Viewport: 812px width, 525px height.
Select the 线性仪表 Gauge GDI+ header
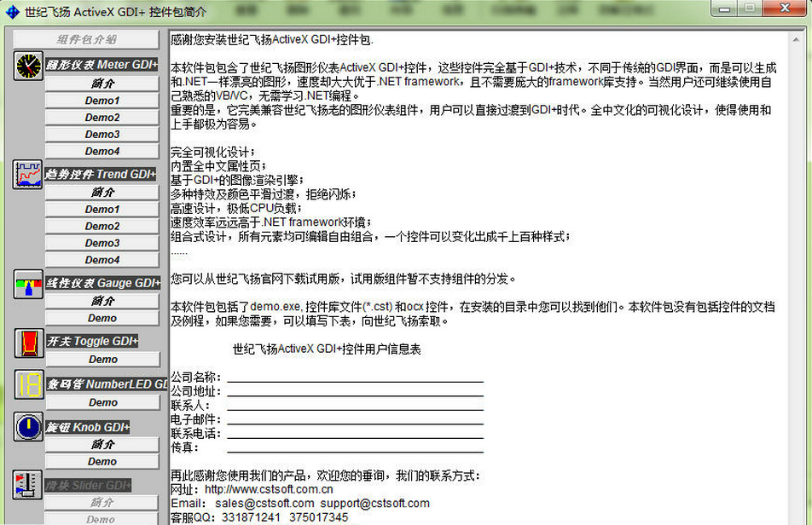click(x=102, y=283)
